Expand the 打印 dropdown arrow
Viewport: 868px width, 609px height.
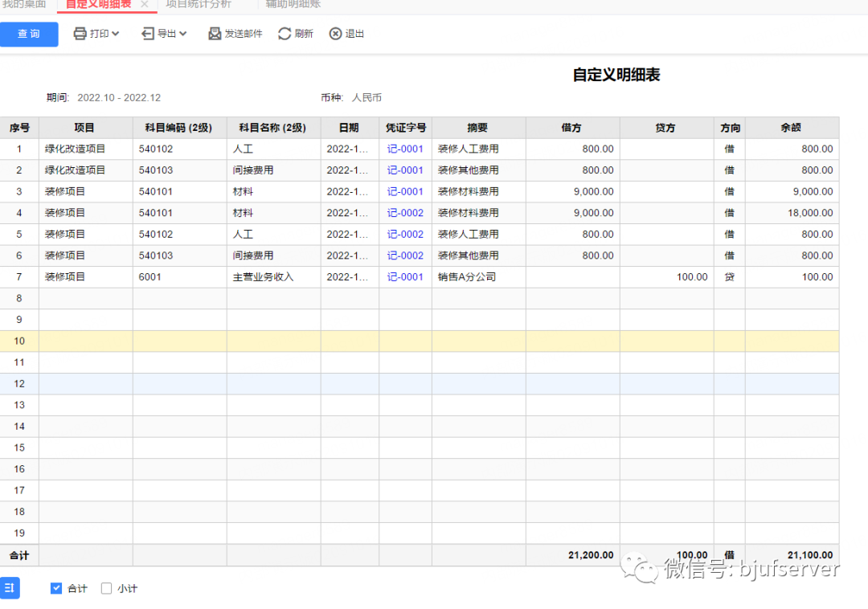click(116, 34)
